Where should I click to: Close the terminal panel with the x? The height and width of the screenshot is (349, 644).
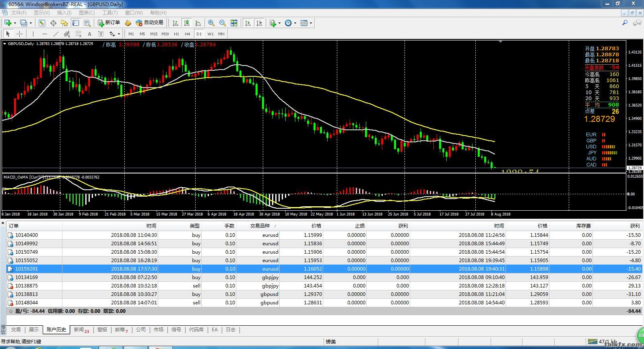pos(3,223)
